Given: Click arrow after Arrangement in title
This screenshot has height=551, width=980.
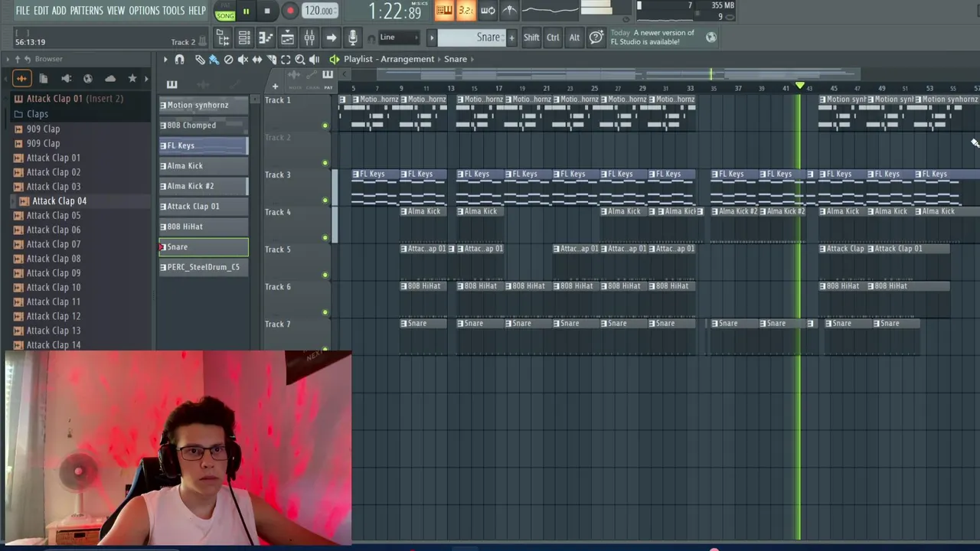Looking at the screenshot, I should click(440, 59).
